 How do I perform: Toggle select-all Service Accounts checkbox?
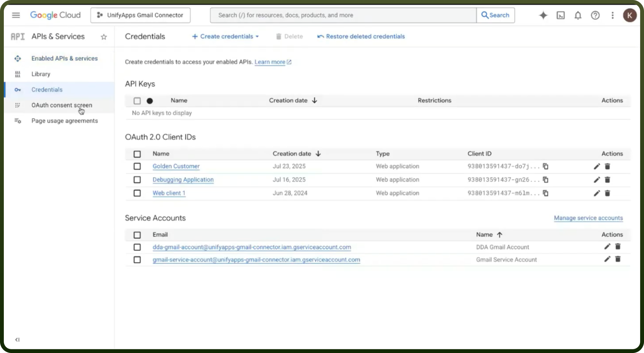137,235
